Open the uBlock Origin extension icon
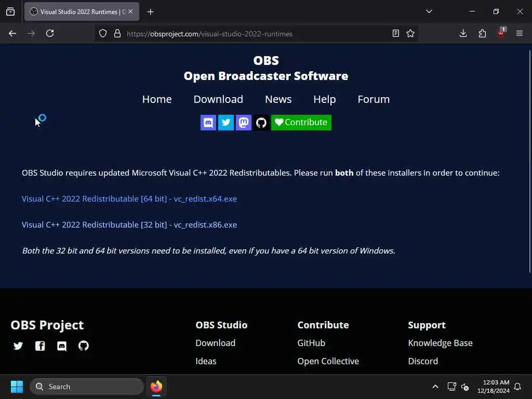Image resolution: width=532 pixels, height=399 pixels. click(501, 33)
